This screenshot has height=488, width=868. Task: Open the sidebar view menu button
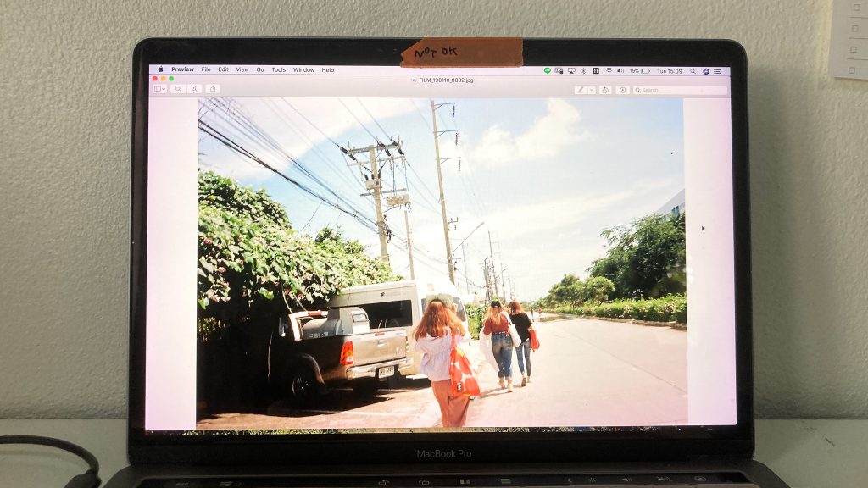(159, 88)
